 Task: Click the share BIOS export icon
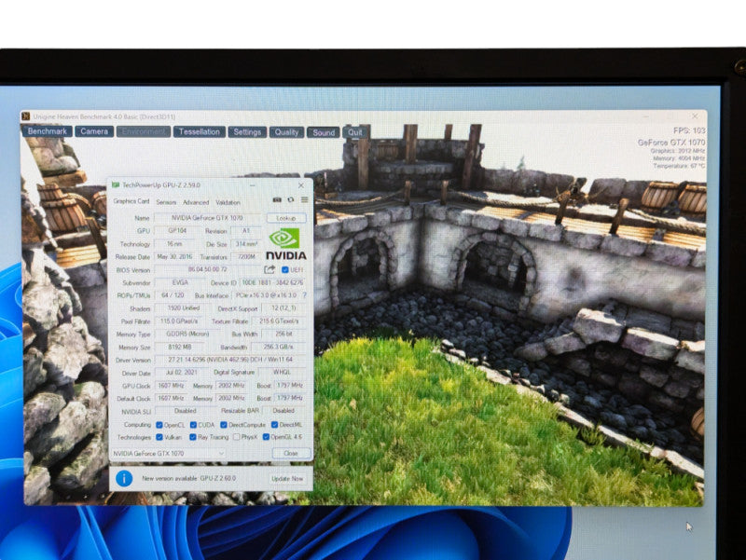tap(269, 269)
